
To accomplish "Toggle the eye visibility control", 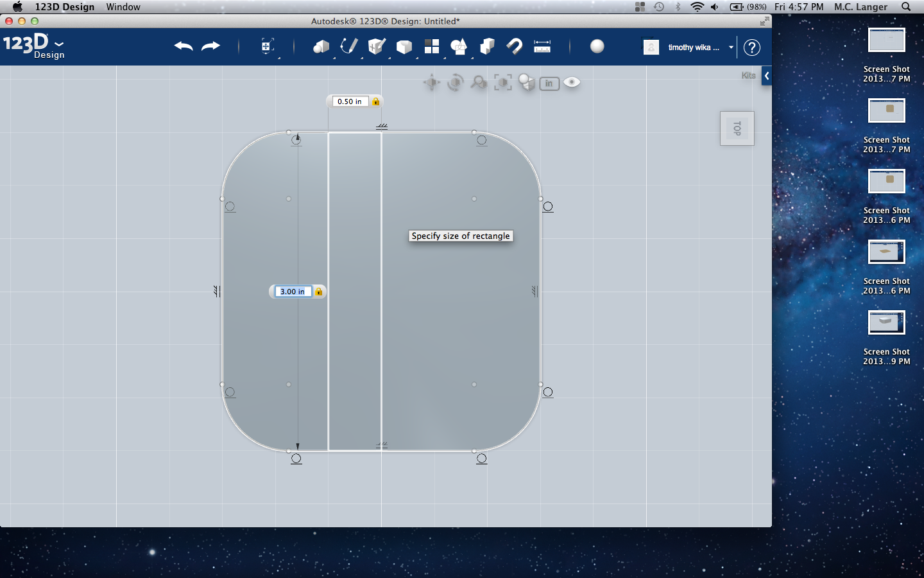I will pyautogui.click(x=572, y=82).
